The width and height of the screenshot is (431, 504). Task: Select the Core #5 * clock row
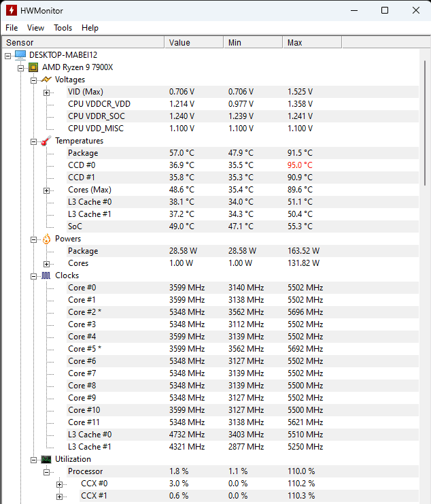[x=243, y=349]
